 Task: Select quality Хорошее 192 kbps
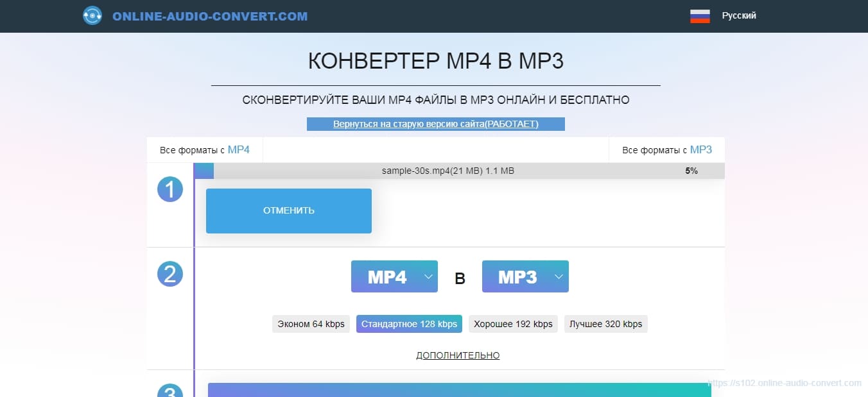pos(513,324)
